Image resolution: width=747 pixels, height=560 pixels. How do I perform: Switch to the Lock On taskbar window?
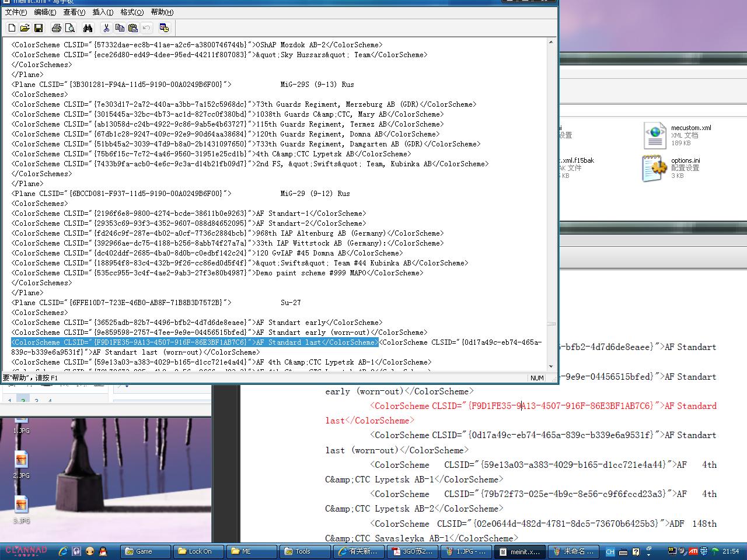point(198,551)
